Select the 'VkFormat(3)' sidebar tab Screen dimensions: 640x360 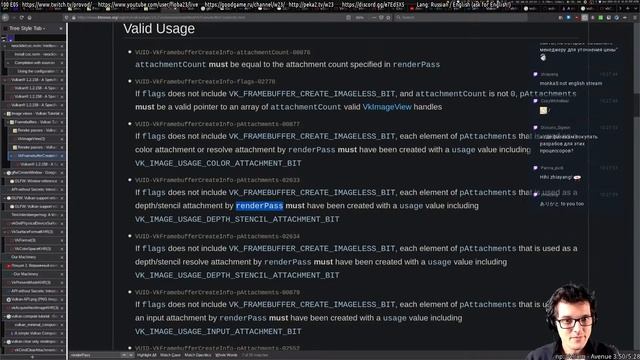pyautogui.click(x=37, y=240)
